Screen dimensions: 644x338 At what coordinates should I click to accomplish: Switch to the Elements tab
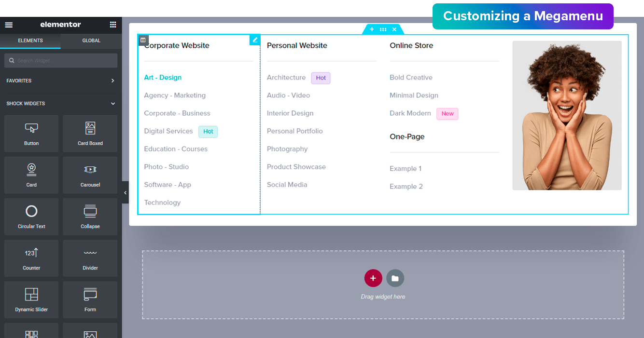click(x=30, y=41)
